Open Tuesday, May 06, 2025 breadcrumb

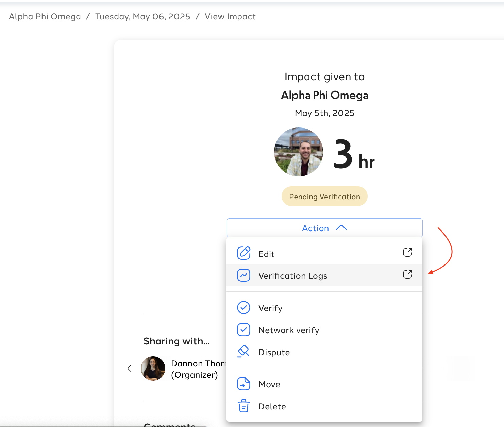click(143, 17)
